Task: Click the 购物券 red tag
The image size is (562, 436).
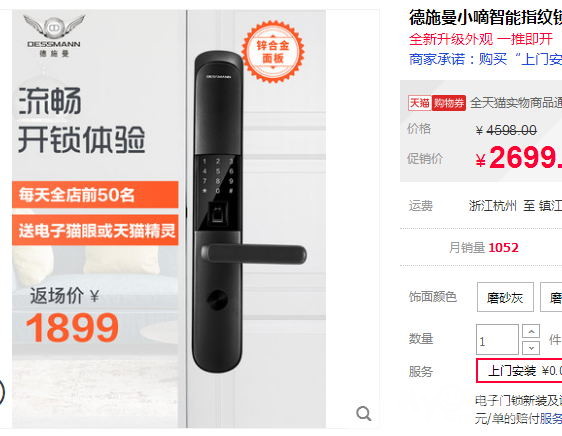Action: pos(449,103)
